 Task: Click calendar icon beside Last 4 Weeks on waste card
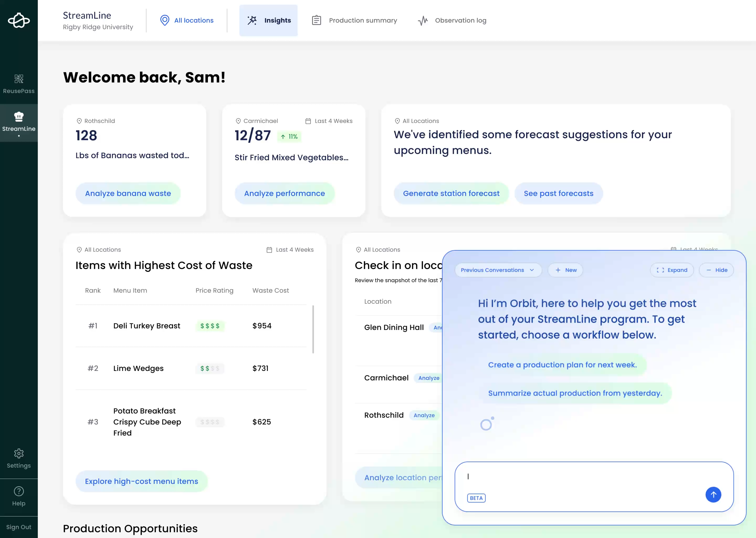(269, 250)
